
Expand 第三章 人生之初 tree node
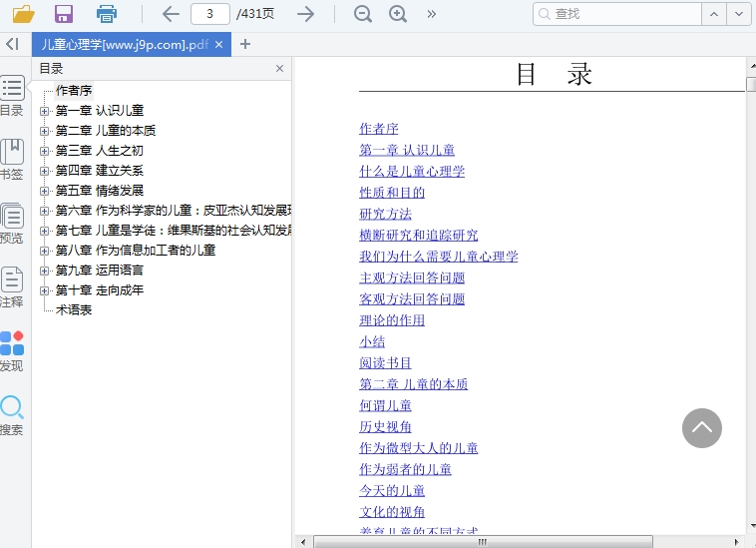pyautogui.click(x=44, y=151)
